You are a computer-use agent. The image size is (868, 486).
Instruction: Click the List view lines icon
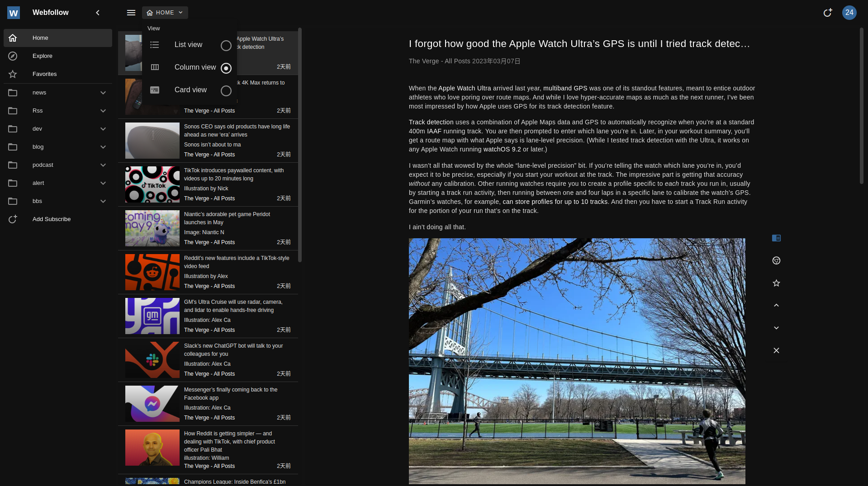click(155, 45)
